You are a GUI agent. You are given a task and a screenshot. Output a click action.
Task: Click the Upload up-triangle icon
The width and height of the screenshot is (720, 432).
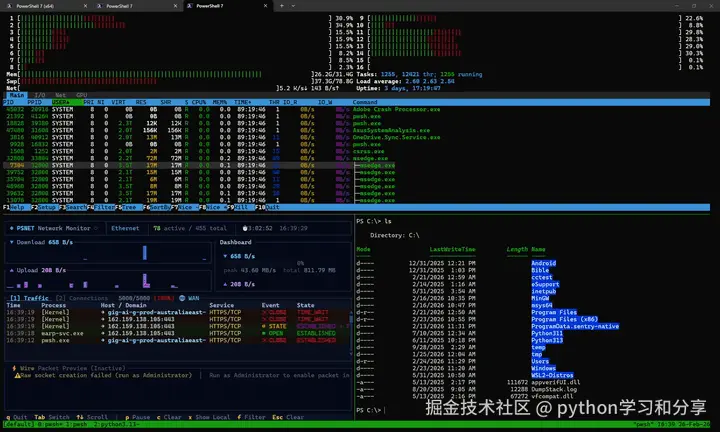(11, 270)
